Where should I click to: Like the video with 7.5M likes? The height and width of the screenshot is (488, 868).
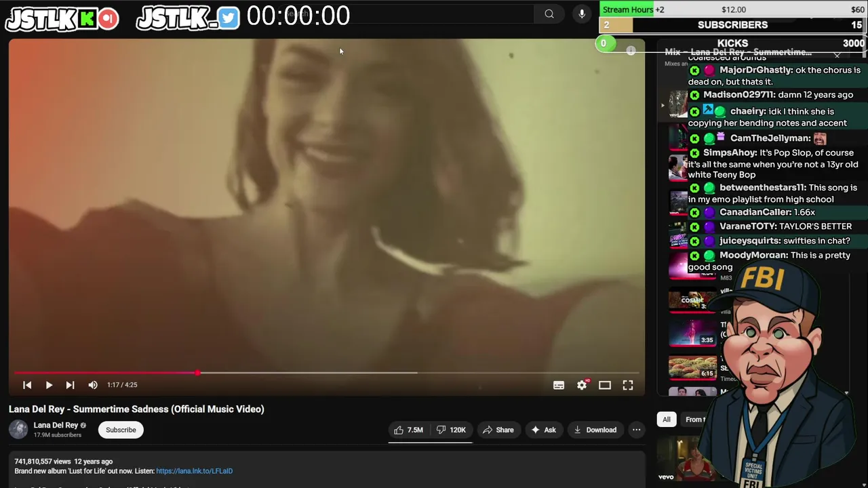coord(408,430)
